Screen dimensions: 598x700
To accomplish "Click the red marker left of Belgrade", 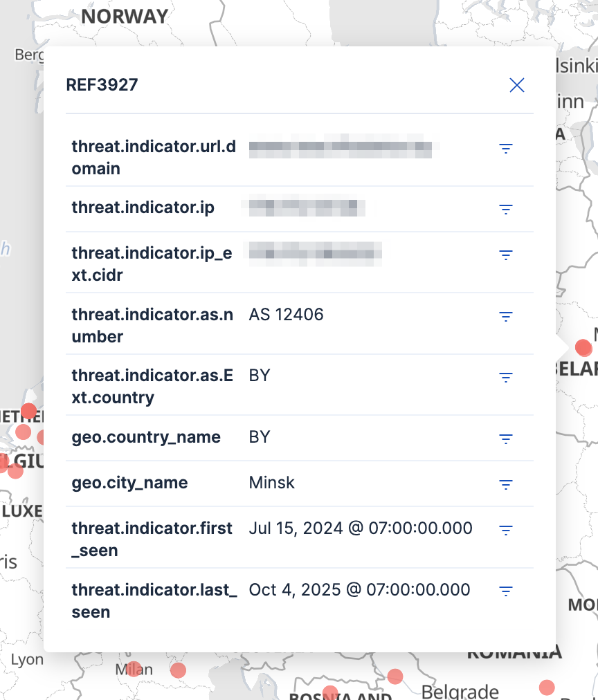I will tap(395, 676).
